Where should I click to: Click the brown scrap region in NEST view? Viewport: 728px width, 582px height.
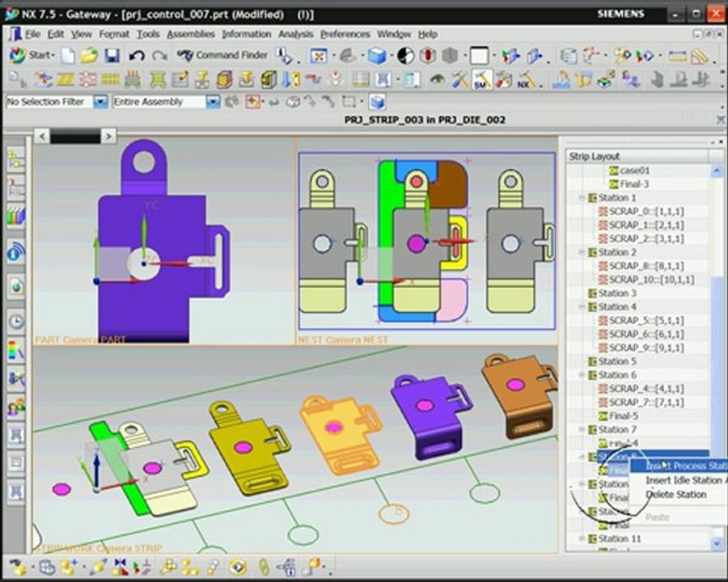click(450, 188)
